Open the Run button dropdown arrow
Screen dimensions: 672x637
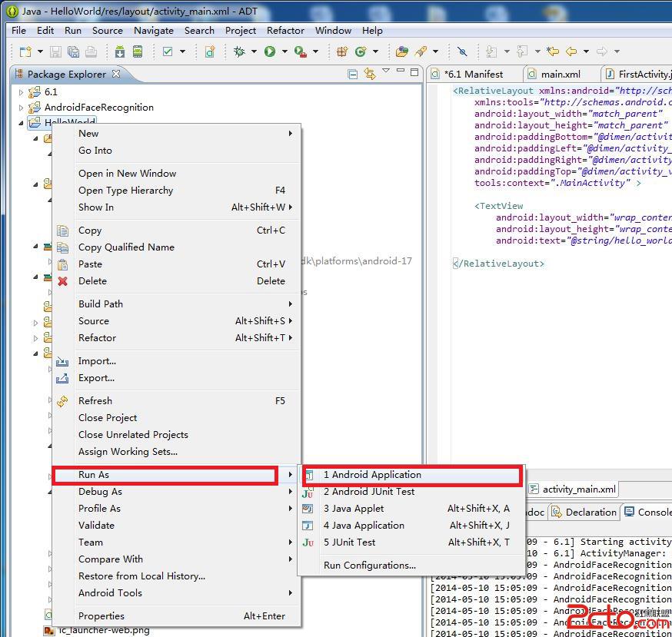click(x=284, y=51)
